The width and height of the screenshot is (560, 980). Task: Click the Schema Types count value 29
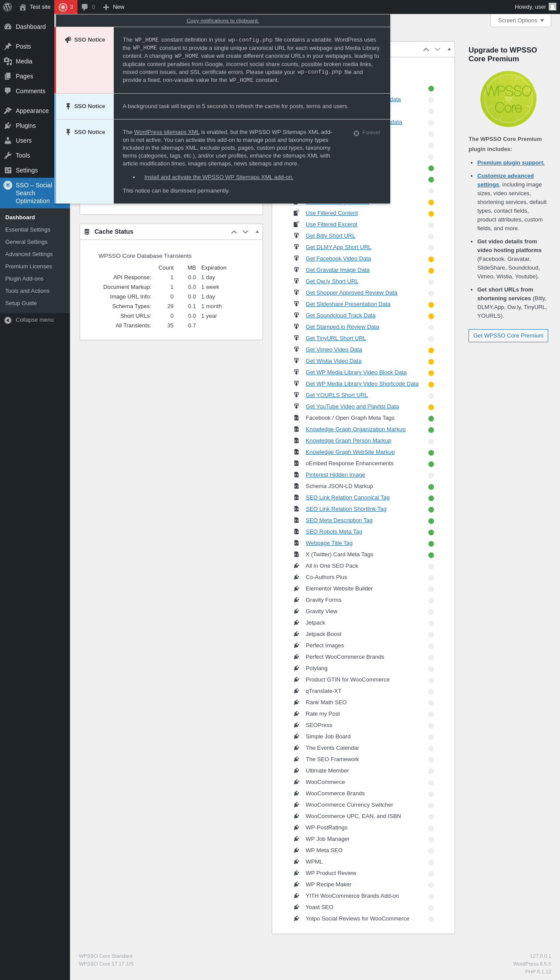(x=170, y=306)
